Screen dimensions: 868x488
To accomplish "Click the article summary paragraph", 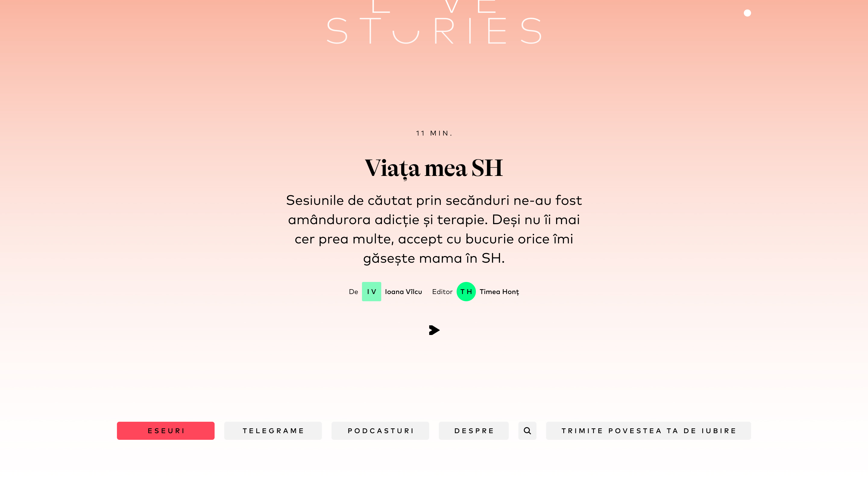I will point(434,229).
